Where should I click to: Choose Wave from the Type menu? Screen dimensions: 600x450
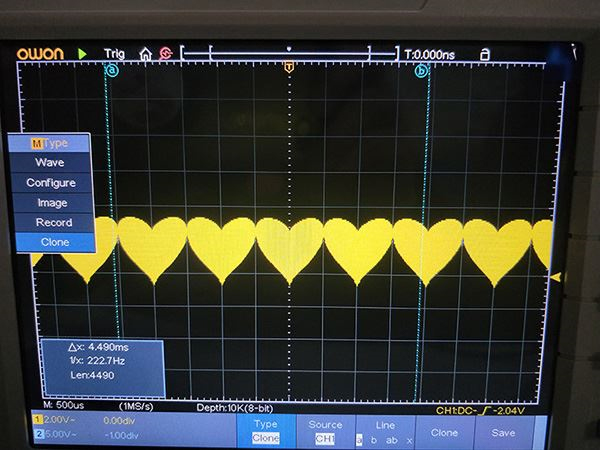click(x=50, y=162)
